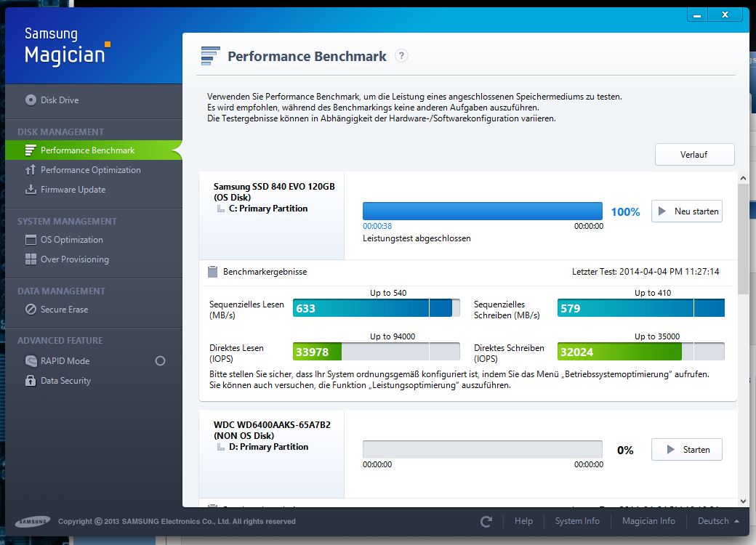This screenshot has width=756, height=545.
Task: Click the C: Primary Partition label
Action: pos(268,209)
